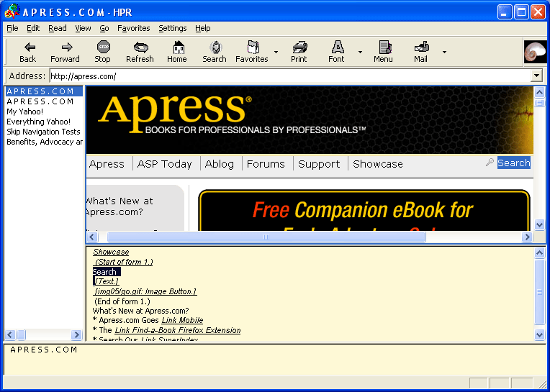
Task: Click the history list's scroll left arrow
Action: [x=10, y=335]
